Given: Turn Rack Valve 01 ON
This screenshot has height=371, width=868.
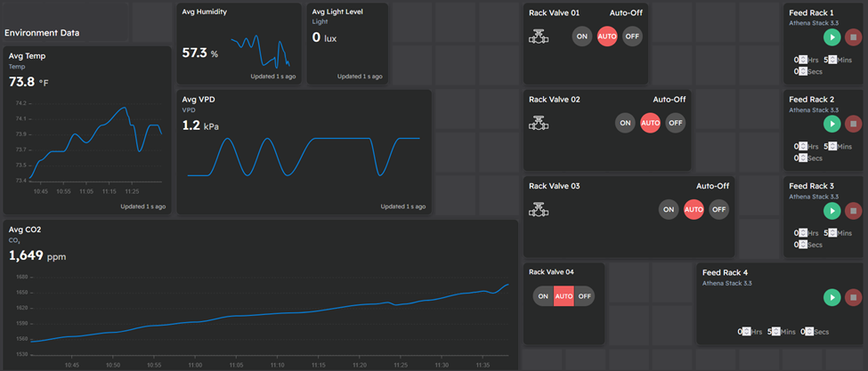Looking at the screenshot, I should [x=582, y=36].
